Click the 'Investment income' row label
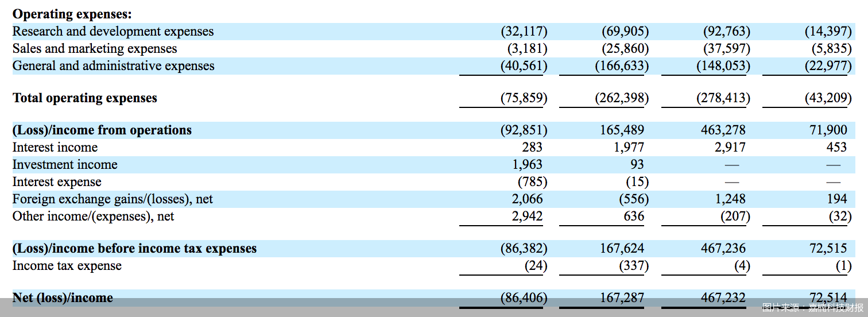The image size is (868, 317). [65, 165]
